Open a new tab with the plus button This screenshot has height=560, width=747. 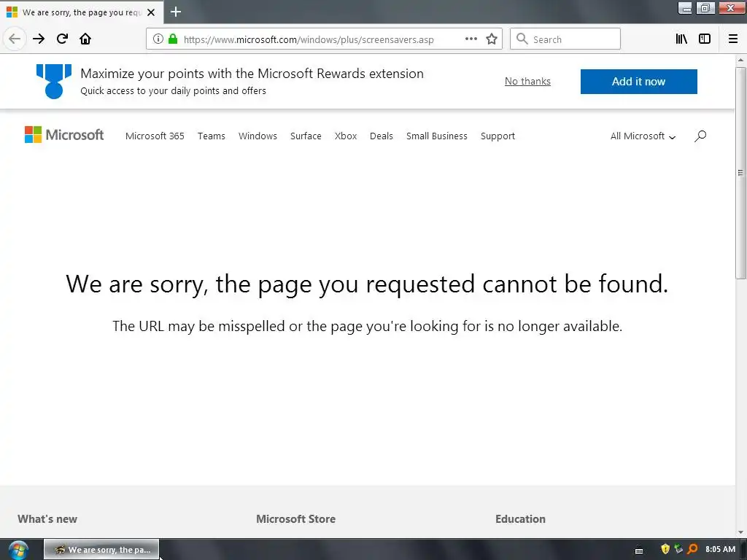(x=176, y=12)
